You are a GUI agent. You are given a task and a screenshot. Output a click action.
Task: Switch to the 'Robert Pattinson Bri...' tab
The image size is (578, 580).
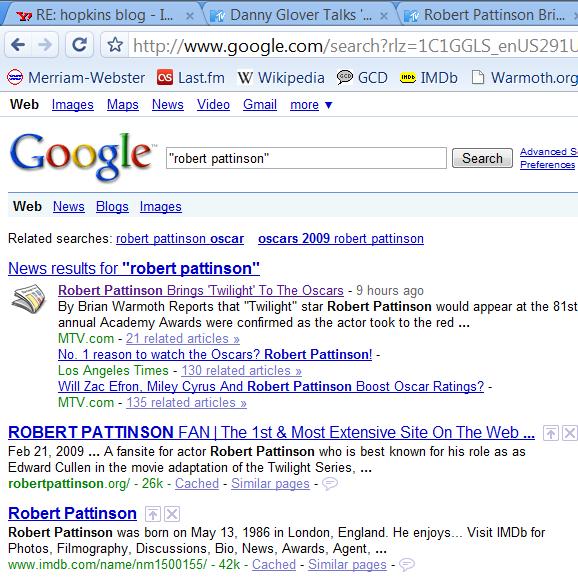(x=490, y=15)
